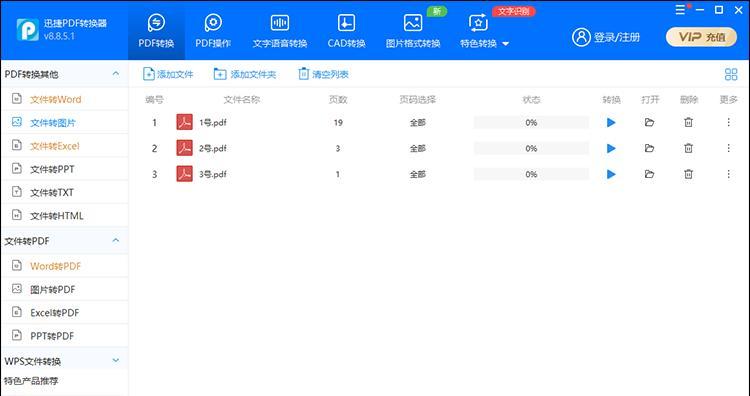The image size is (750, 396).
Task: Select 文件转Excel in sidebar
Action: point(64,146)
